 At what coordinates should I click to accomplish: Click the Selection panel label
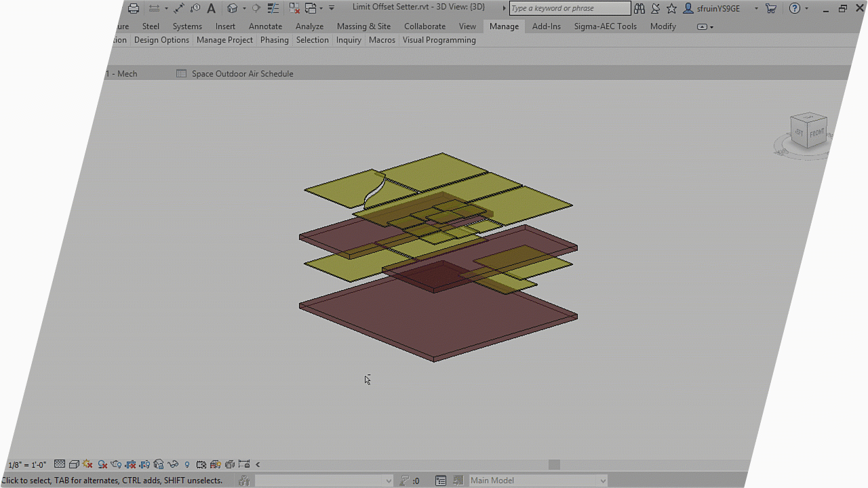pyautogui.click(x=312, y=40)
